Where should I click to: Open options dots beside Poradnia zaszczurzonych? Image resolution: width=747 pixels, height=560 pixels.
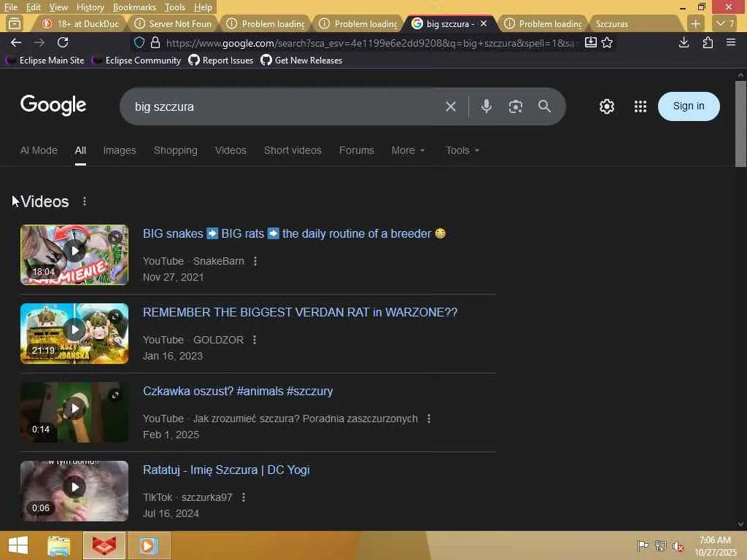coord(429,419)
